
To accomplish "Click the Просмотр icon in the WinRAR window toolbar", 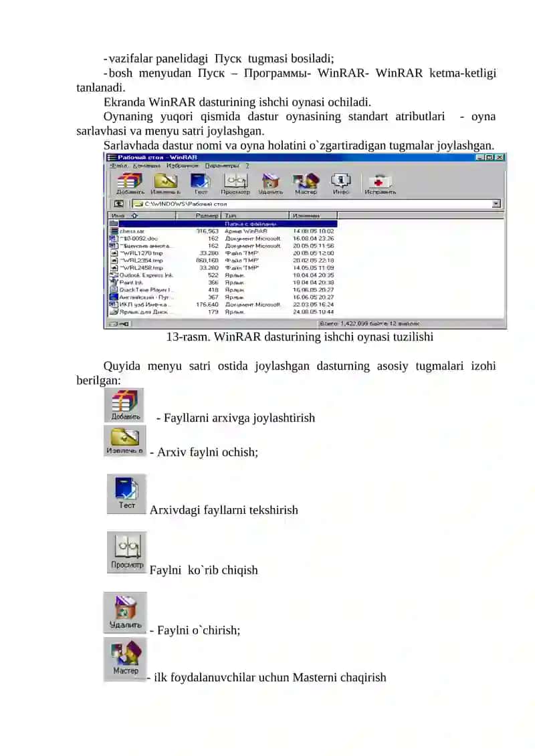I will click(x=235, y=182).
